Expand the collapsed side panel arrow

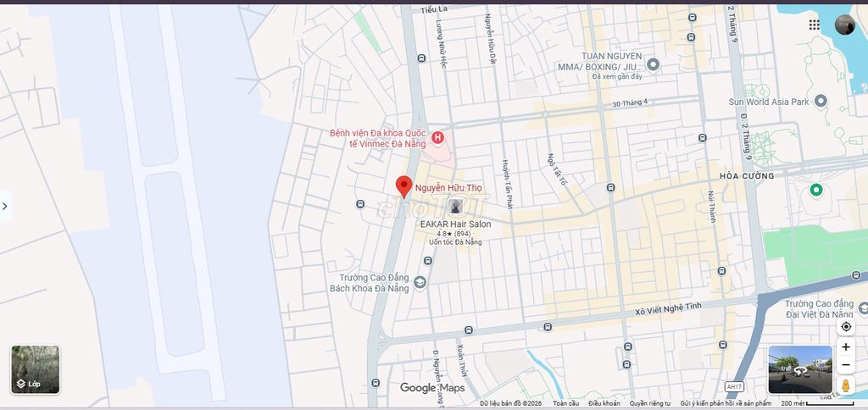click(x=5, y=207)
